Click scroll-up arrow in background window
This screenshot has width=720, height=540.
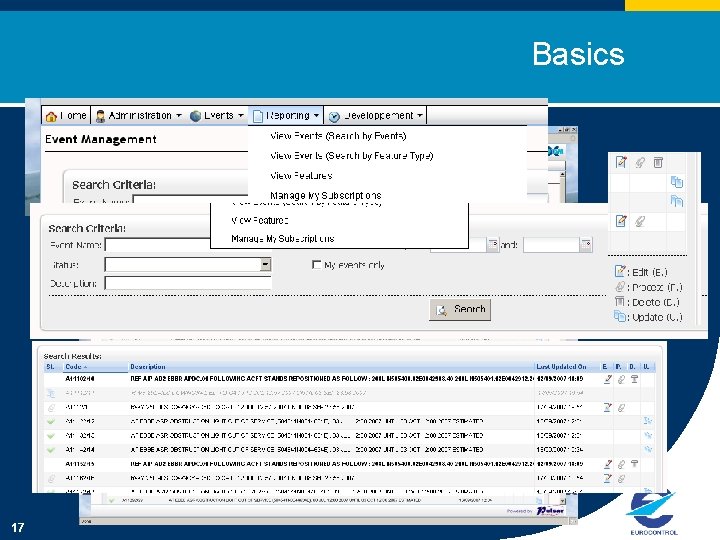tap(562, 175)
